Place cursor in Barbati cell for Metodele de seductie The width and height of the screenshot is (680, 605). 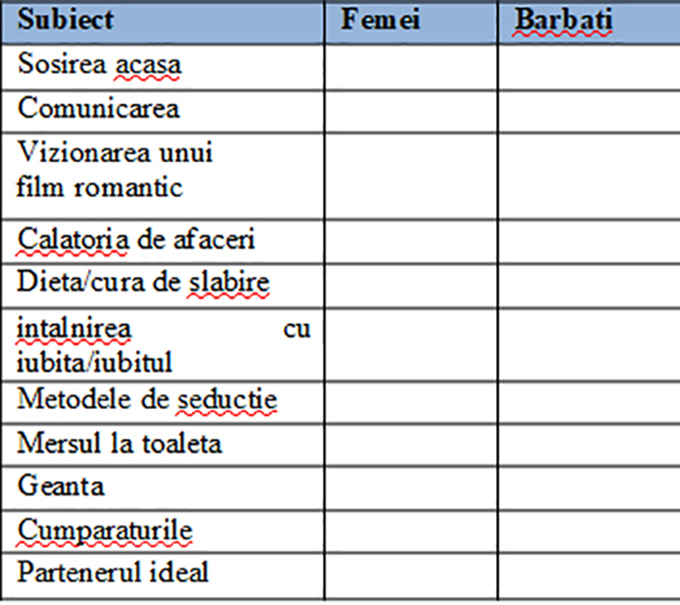pos(590,402)
